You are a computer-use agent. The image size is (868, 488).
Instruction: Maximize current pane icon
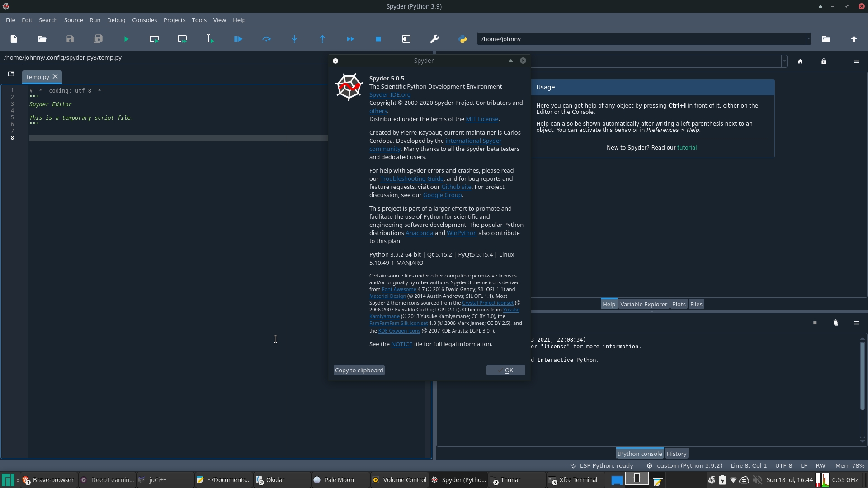click(x=406, y=39)
